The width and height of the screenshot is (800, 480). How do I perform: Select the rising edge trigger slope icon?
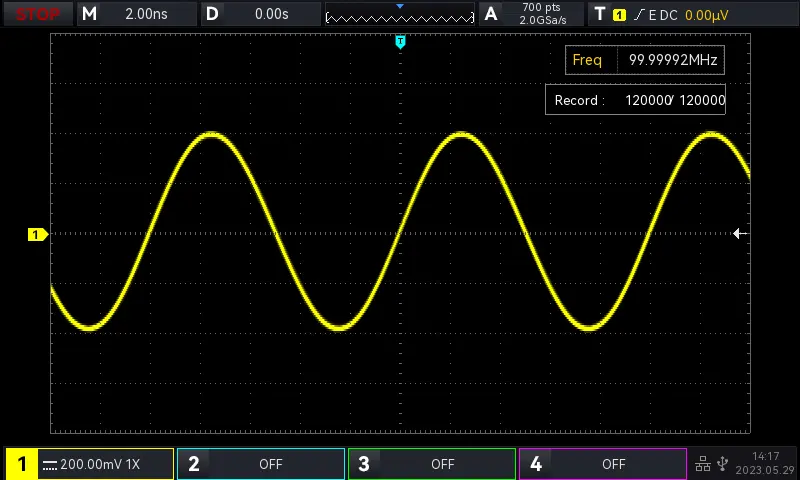tap(638, 15)
